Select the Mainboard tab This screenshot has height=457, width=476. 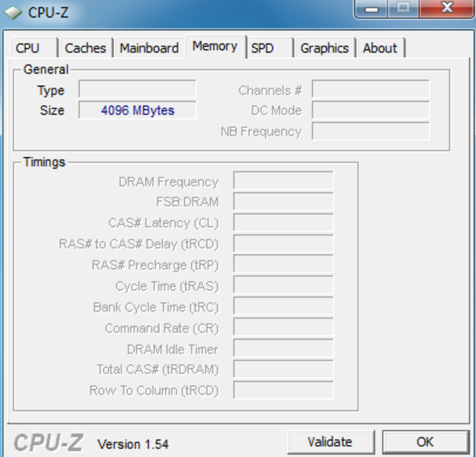149,48
